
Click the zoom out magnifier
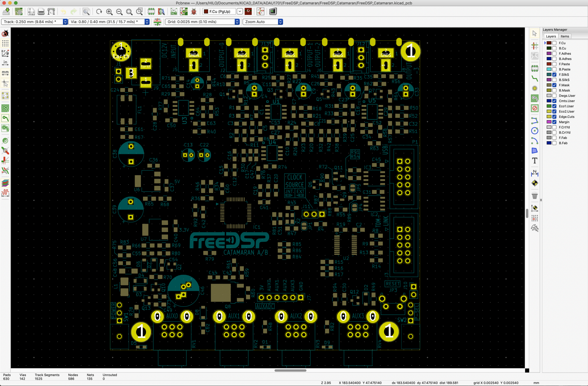coord(119,11)
